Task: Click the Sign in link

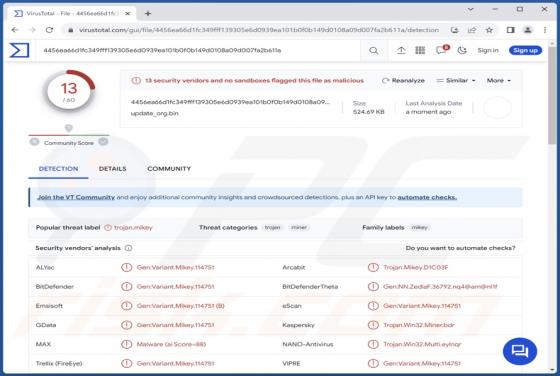Action: [488, 50]
